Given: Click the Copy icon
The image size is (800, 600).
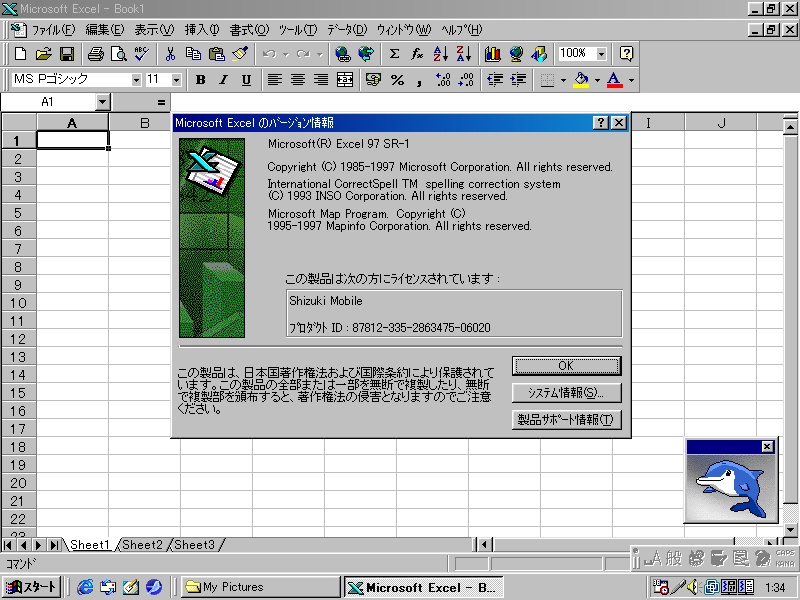Looking at the screenshot, I should coord(193,54).
